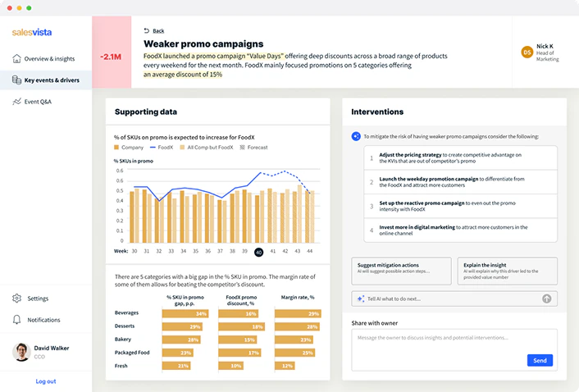Click the Fresh 12% margin rate bar
Screen dimensions: 579x392
(285, 366)
